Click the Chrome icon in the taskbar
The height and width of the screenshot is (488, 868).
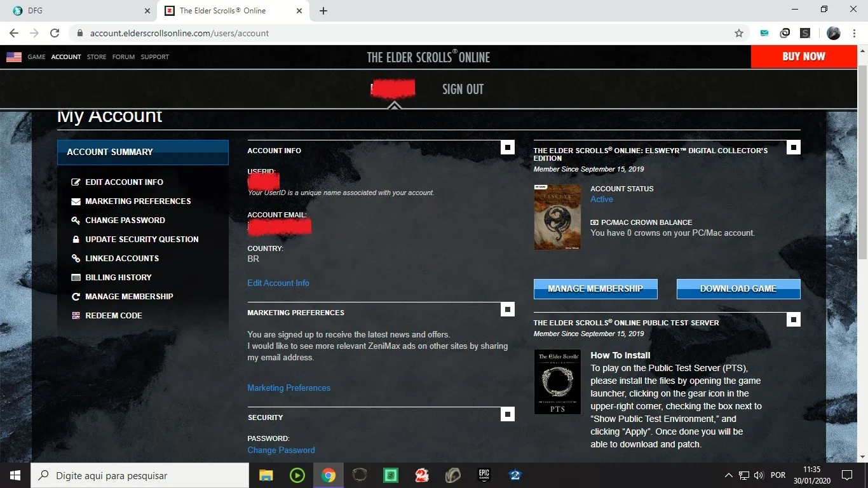tap(328, 475)
